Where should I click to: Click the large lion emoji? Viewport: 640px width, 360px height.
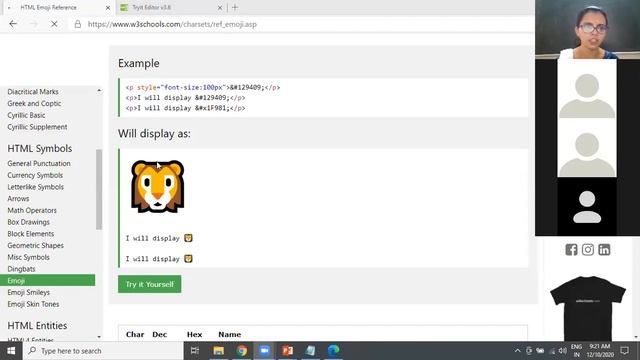158,186
